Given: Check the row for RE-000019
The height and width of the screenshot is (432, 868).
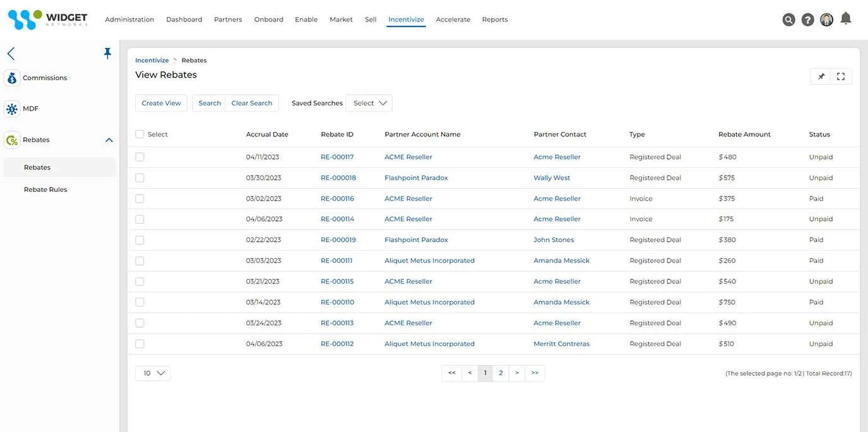Looking at the screenshot, I should point(140,240).
